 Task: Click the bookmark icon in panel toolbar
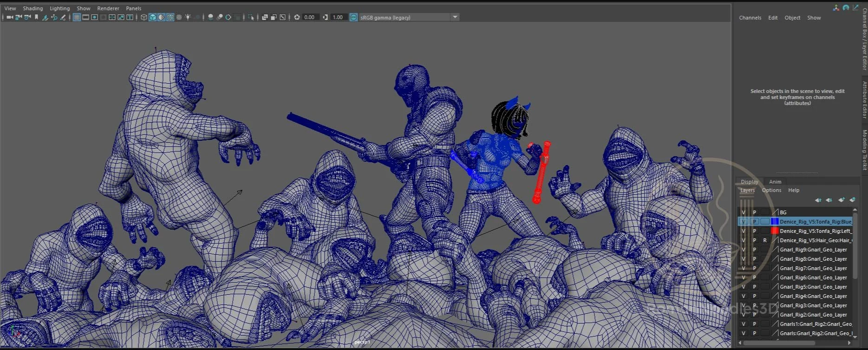point(36,17)
